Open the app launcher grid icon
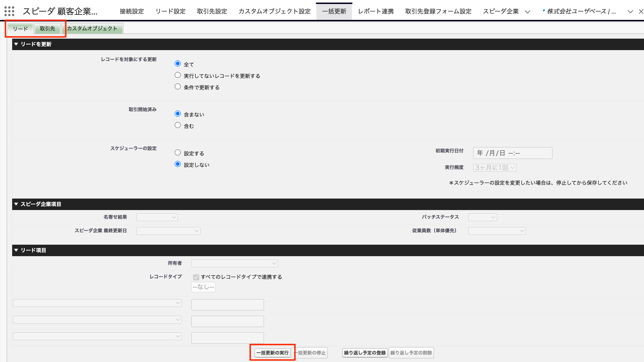The height and width of the screenshot is (362, 644). pyautogui.click(x=9, y=11)
